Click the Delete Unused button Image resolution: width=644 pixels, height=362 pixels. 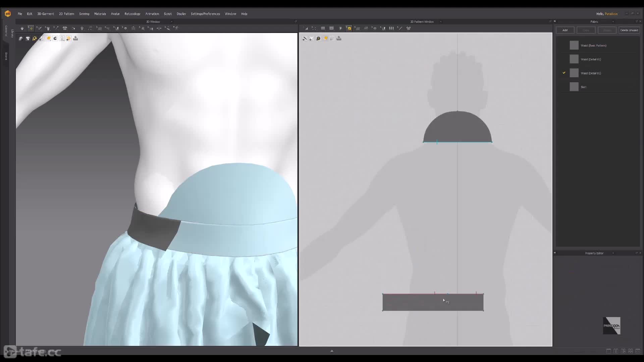[629, 30]
